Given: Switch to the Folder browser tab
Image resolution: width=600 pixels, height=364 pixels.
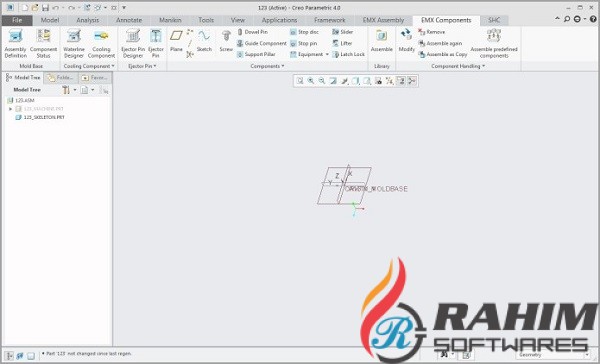Looking at the screenshot, I should coord(61,78).
